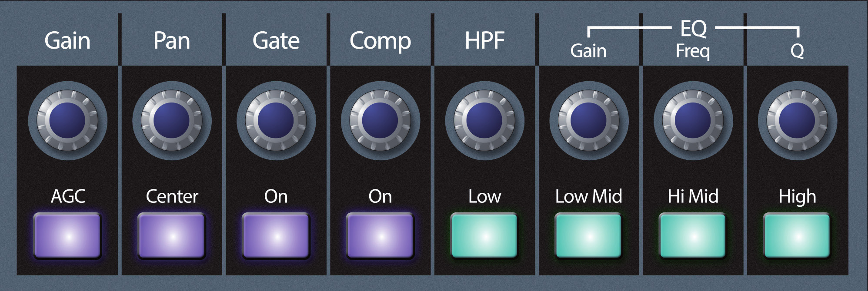Click the HPF rotary knob
This screenshot has height=291, width=868.
click(484, 120)
